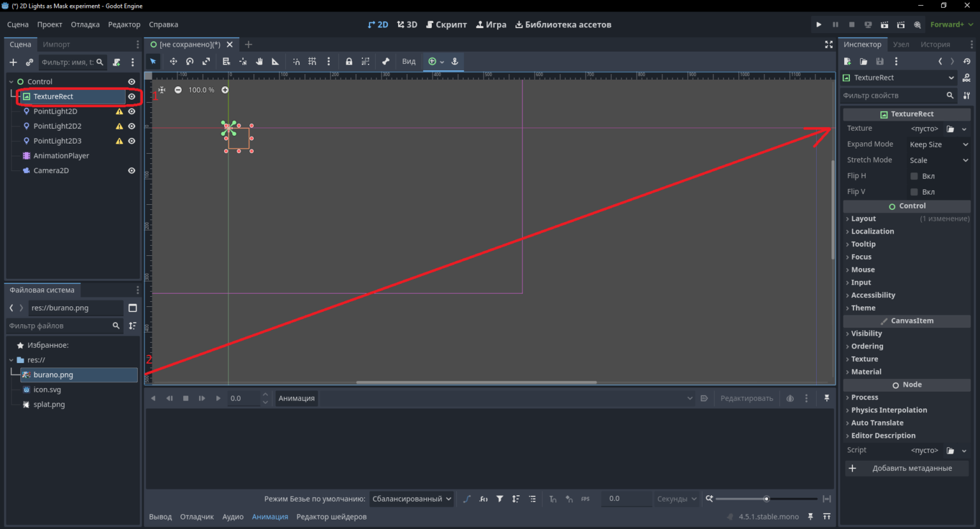Open the Bezier mode Сбалансированный dropdown
The height and width of the screenshot is (529, 980).
(x=412, y=499)
